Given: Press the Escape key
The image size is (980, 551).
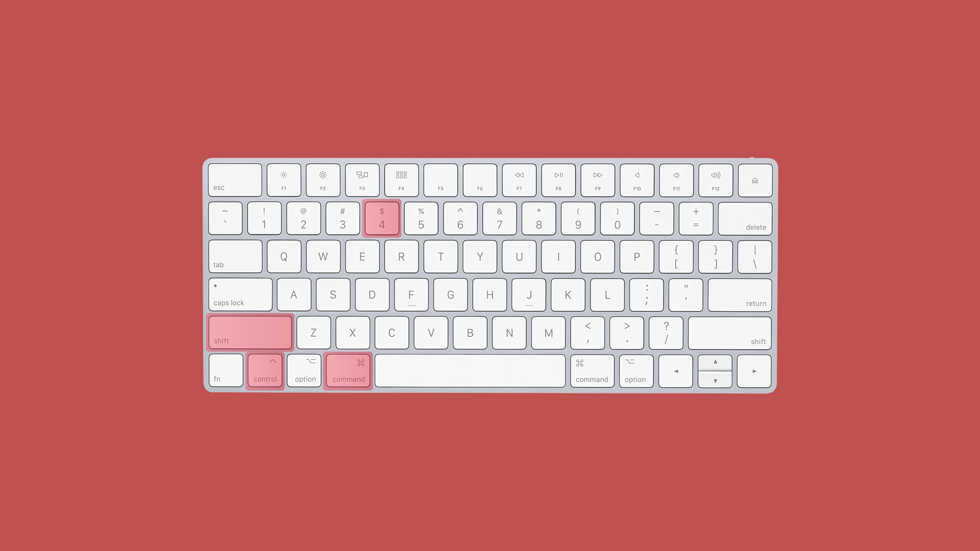Looking at the screenshot, I should (x=235, y=180).
